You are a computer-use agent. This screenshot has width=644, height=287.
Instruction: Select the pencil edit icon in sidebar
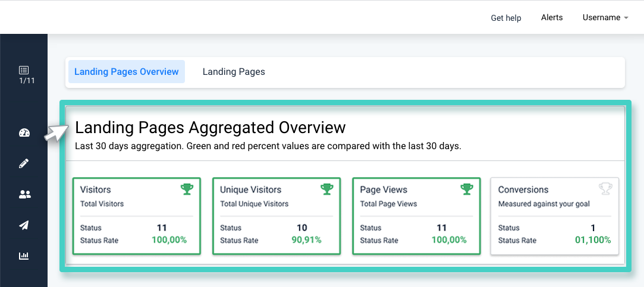pos(24,164)
